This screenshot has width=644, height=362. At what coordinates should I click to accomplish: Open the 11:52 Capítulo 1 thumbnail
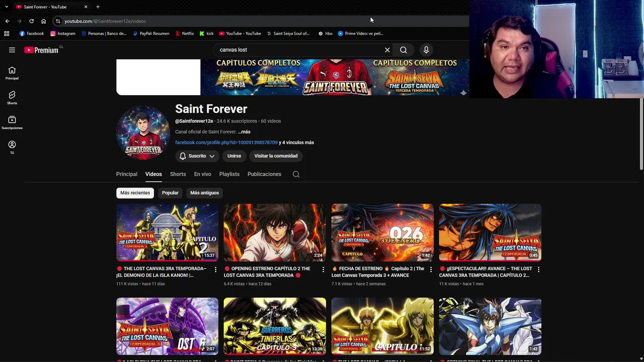pos(382,326)
